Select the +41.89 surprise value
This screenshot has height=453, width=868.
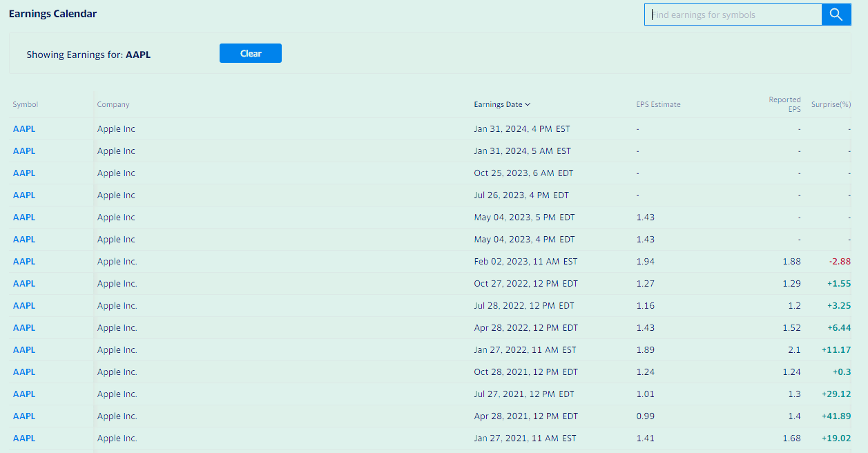[x=836, y=416]
